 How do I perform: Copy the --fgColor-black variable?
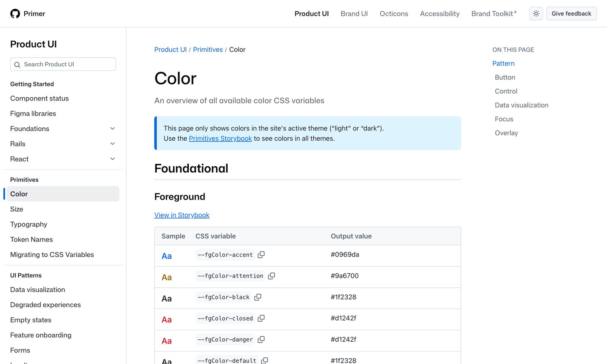258,297
